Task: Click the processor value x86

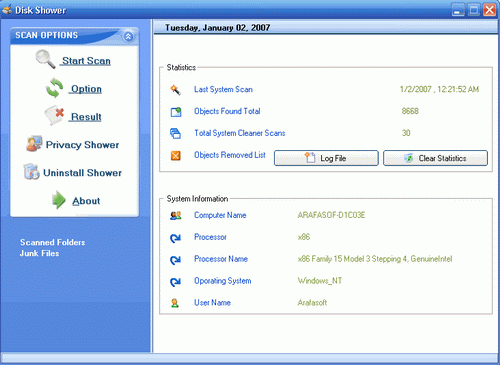Action: tap(304, 237)
